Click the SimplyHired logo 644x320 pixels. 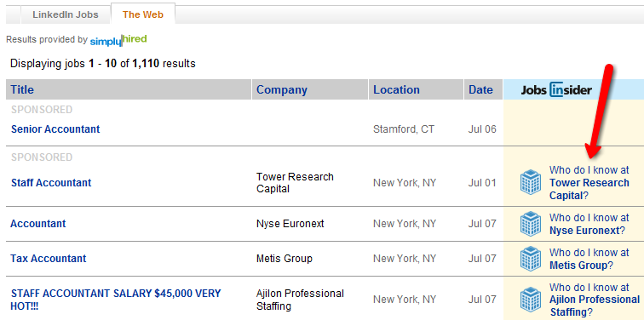pyautogui.click(x=118, y=40)
